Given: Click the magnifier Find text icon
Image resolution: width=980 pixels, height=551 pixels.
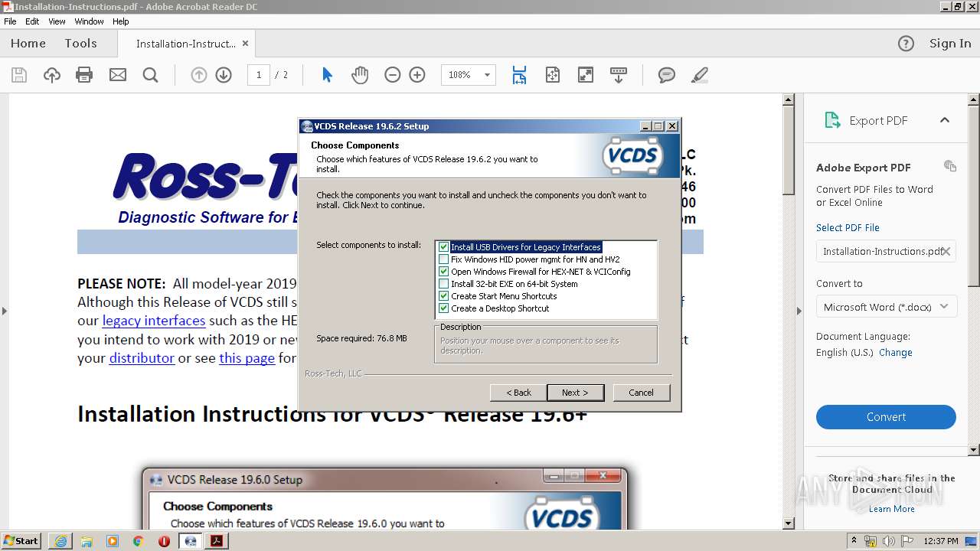Looking at the screenshot, I should coord(151,75).
